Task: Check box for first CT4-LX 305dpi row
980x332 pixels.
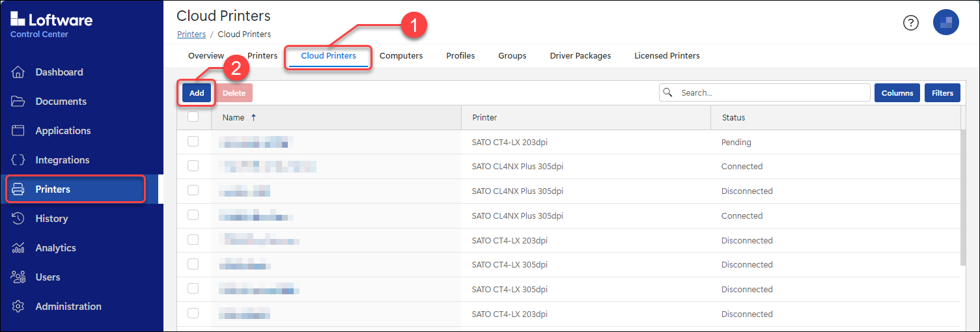Action: (x=193, y=264)
